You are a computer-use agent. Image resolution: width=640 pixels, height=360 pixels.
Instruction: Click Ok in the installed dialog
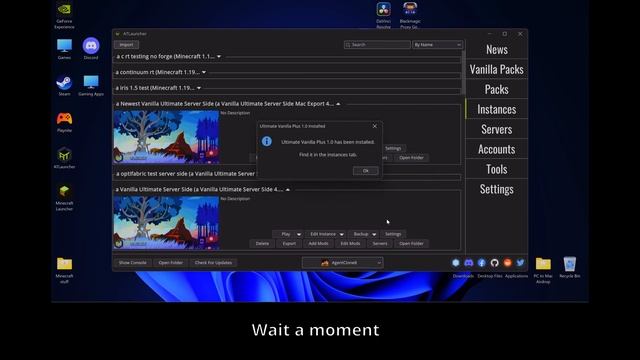click(365, 171)
